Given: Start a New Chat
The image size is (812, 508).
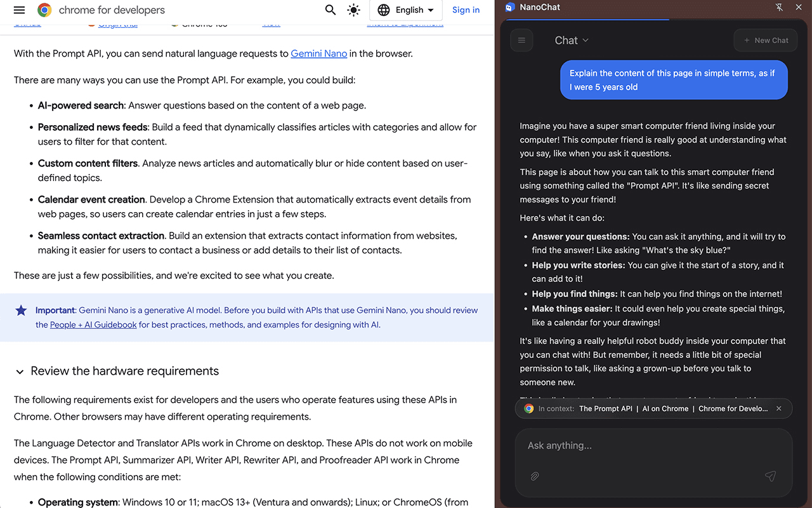Looking at the screenshot, I should coord(764,41).
